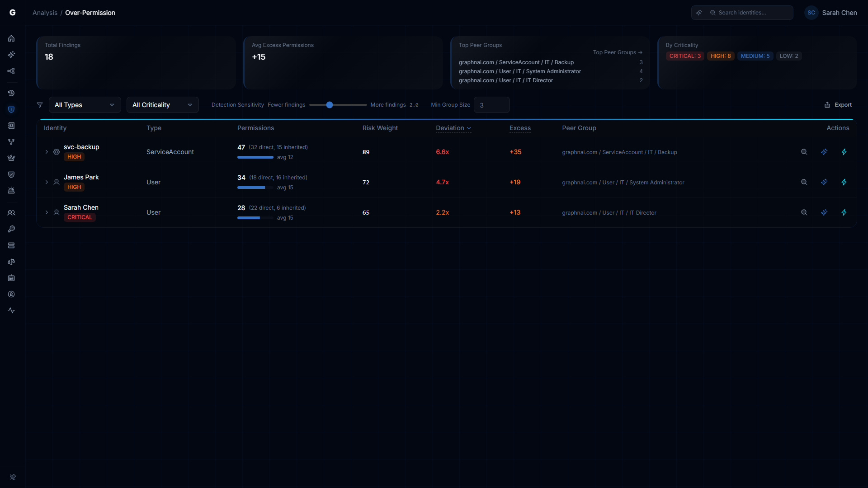This screenshot has height=488, width=868.
Task: Open the Top Peer Groups link
Action: pos(618,52)
